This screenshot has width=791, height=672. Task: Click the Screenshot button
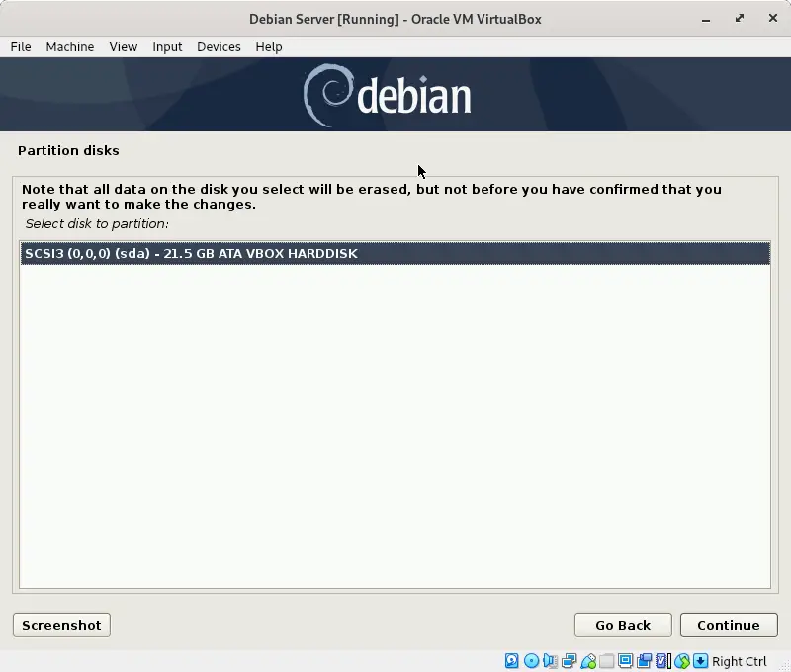pyautogui.click(x=61, y=626)
